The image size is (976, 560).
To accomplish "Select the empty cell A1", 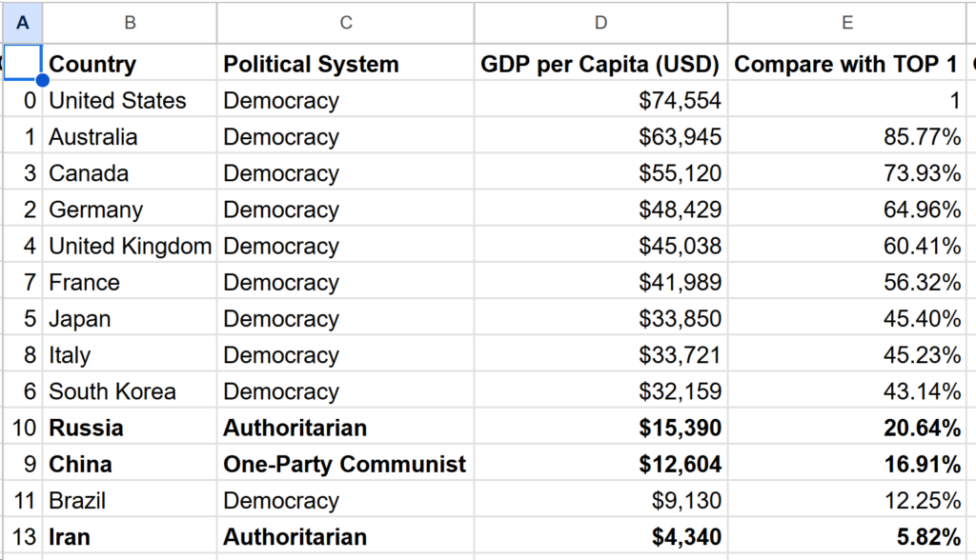I will [23, 63].
